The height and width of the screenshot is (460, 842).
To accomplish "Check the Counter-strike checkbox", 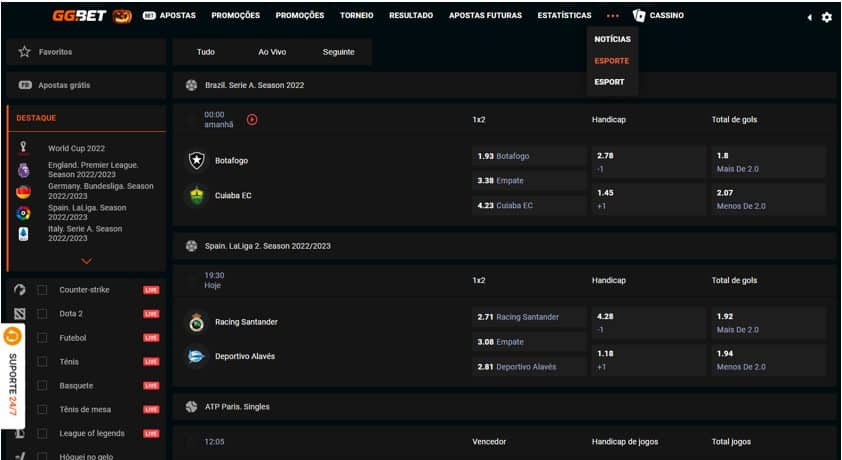I will tap(42, 290).
